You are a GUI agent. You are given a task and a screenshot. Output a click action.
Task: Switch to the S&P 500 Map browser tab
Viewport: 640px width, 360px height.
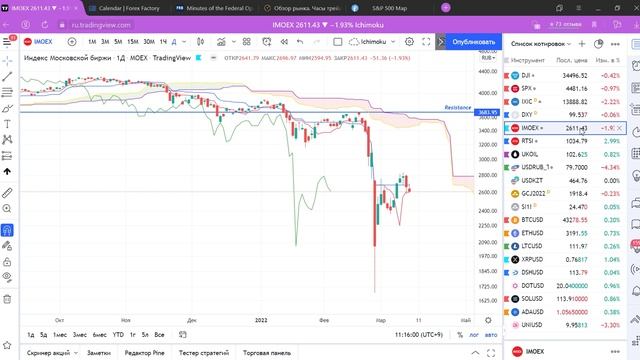pos(389,8)
